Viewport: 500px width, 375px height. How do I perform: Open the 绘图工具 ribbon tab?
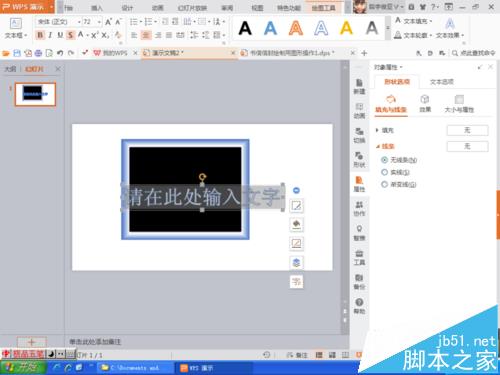point(323,8)
